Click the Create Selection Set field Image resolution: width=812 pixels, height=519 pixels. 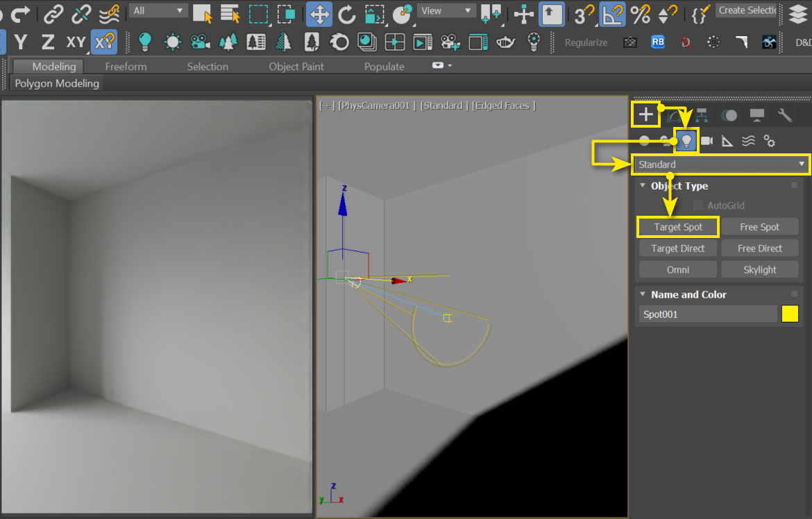point(747,10)
